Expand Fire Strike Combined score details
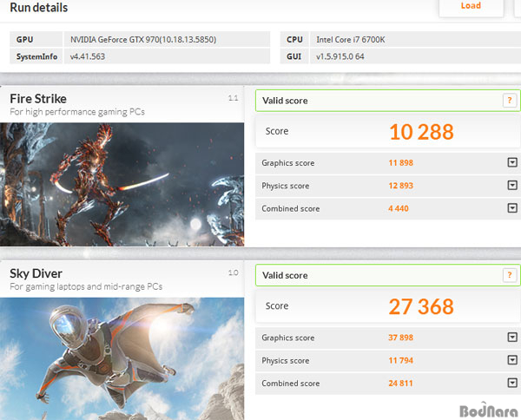 pos(512,208)
